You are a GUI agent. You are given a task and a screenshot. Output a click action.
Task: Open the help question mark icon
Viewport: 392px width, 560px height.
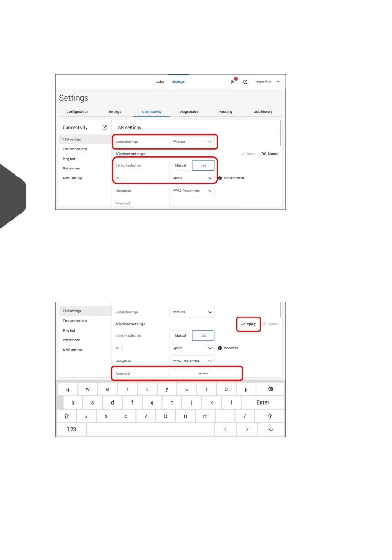tap(245, 82)
